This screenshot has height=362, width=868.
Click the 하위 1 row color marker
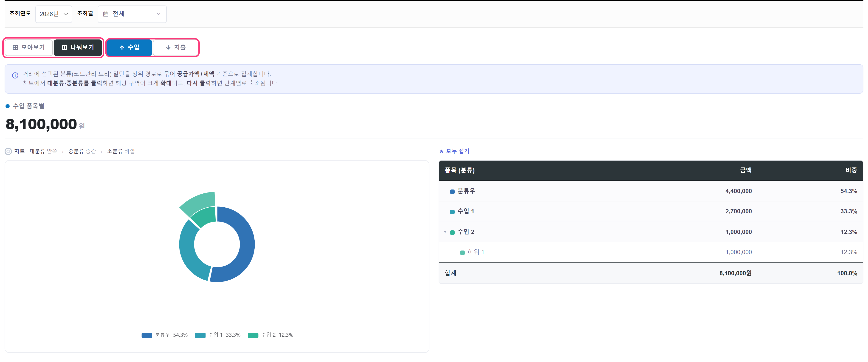pyautogui.click(x=462, y=253)
